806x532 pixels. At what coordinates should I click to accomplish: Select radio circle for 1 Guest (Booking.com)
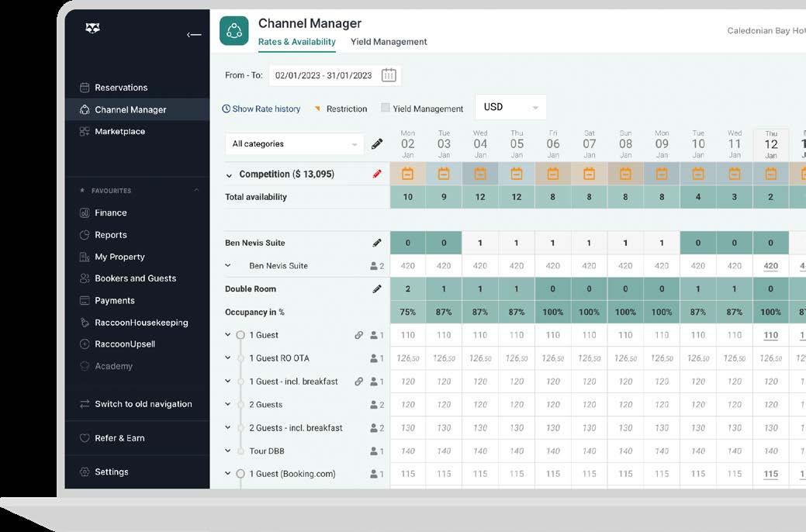pyautogui.click(x=240, y=474)
